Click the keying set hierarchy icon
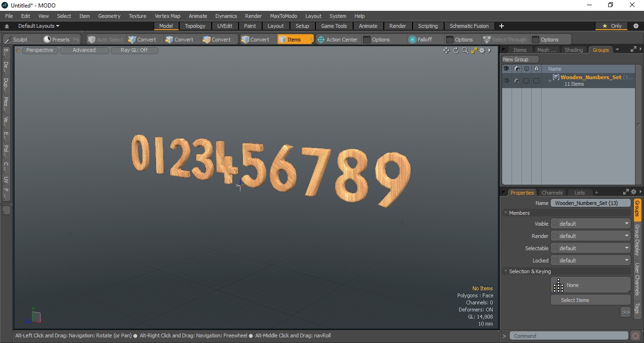This screenshot has width=644, height=343. (559, 285)
